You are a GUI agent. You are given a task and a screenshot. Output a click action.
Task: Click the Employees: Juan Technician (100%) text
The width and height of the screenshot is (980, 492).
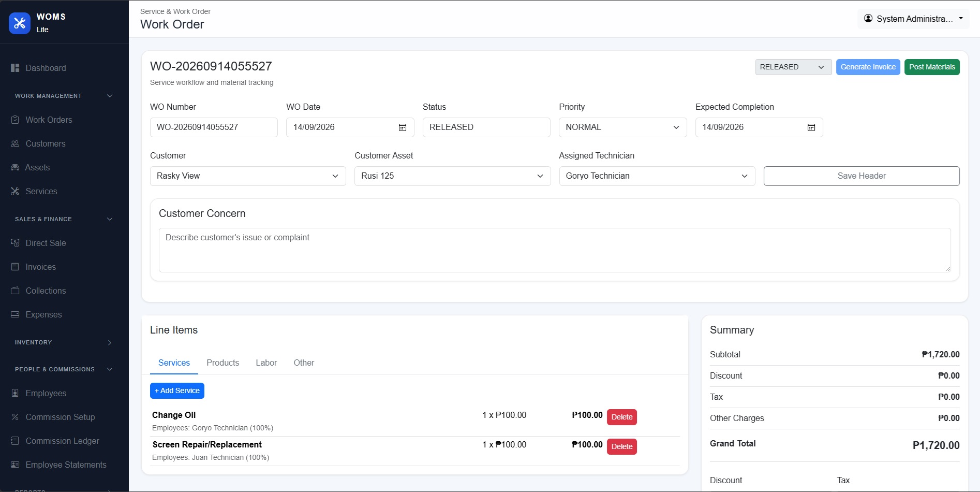point(211,457)
